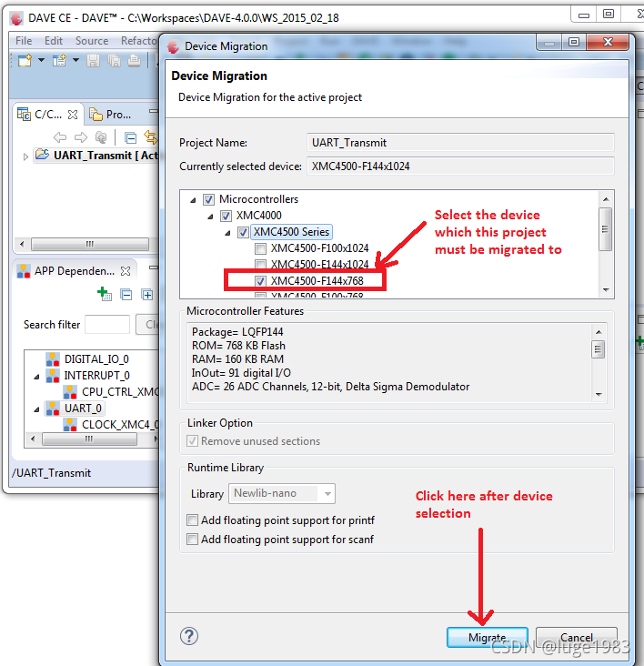Select the UART_0 tree item
The width and height of the screenshot is (644, 666).
[83, 409]
